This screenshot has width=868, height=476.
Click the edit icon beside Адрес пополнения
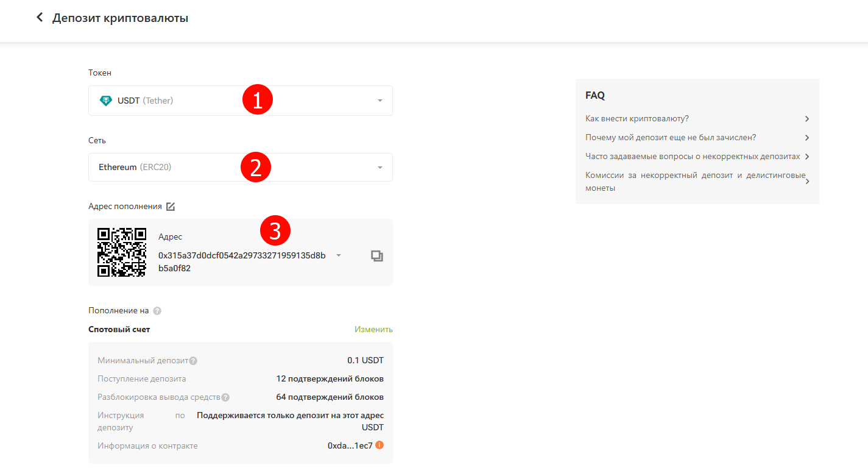click(171, 207)
